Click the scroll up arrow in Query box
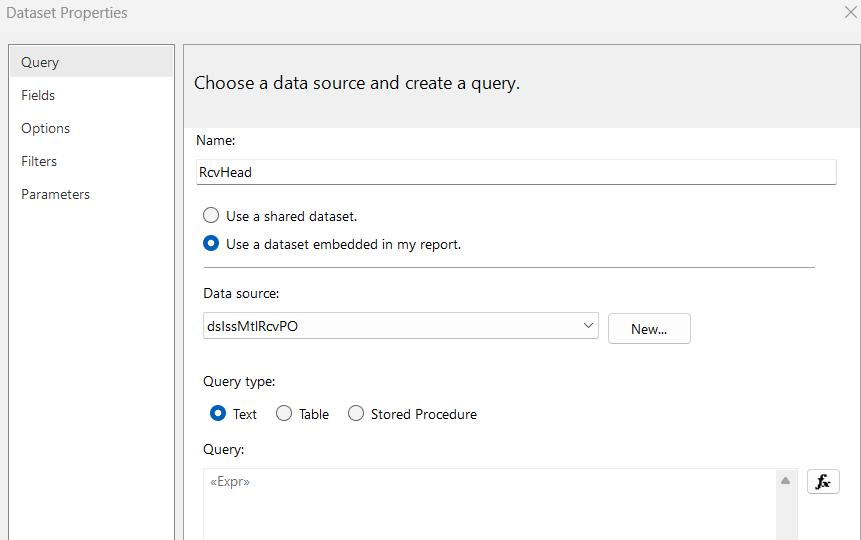 (x=786, y=482)
